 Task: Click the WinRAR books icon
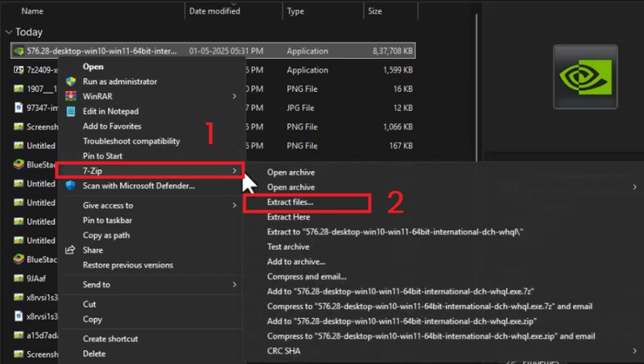[71, 96]
